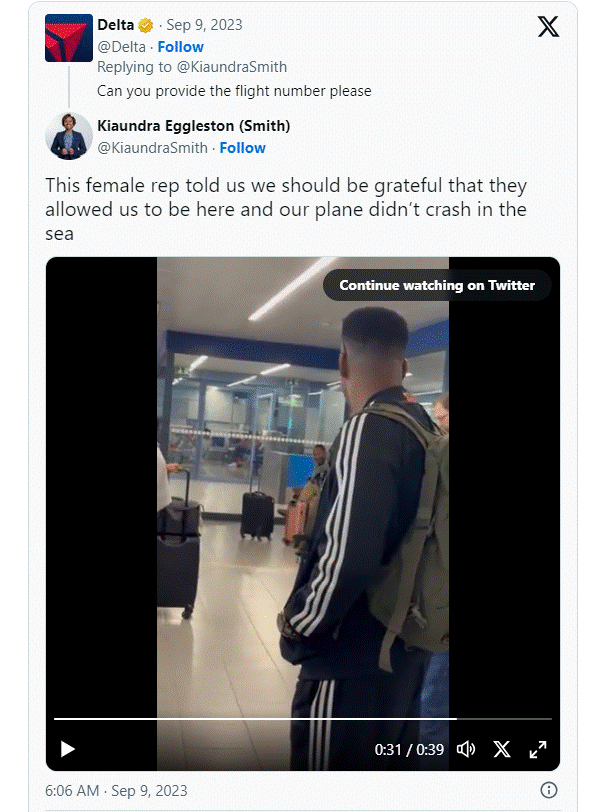The height and width of the screenshot is (812, 608).
Task: Open the @KiaundraSmith reply mention link
Action: click(231, 67)
